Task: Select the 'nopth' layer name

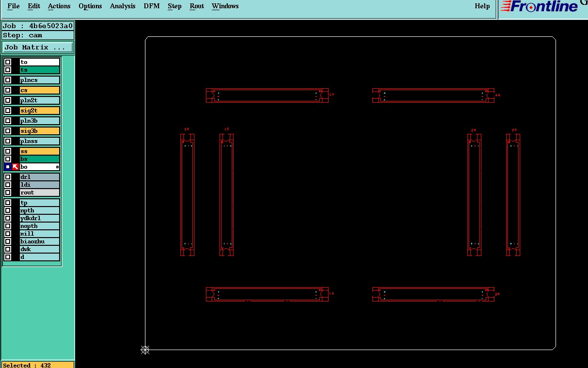Action: click(40, 226)
